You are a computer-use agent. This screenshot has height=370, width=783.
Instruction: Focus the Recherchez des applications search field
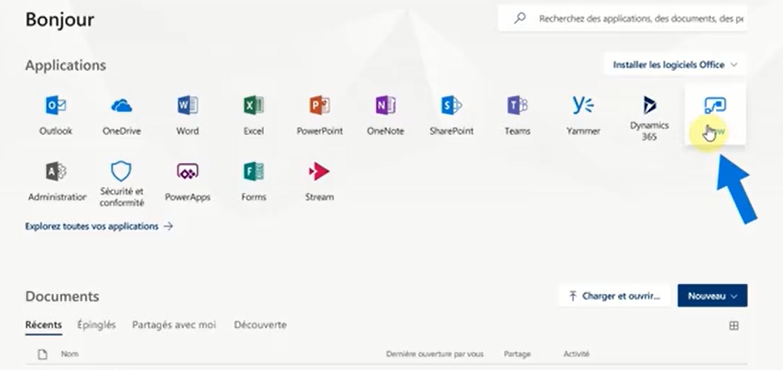point(622,18)
